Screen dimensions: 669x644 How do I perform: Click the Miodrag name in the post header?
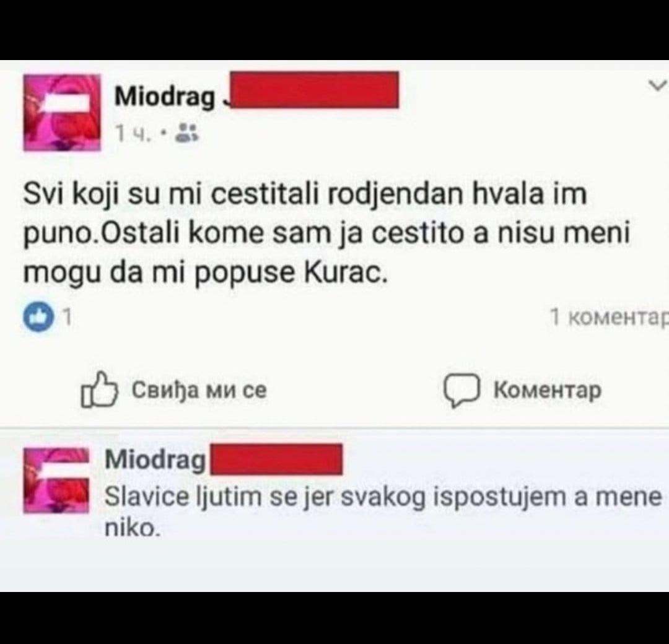(165, 97)
